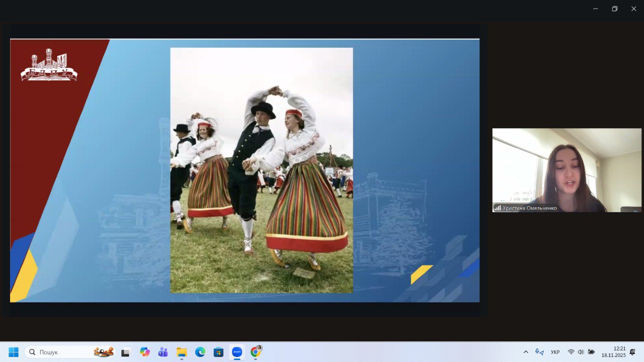The height and width of the screenshot is (362, 644).
Task: Open the Windows Start menu
Action: (14, 352)
